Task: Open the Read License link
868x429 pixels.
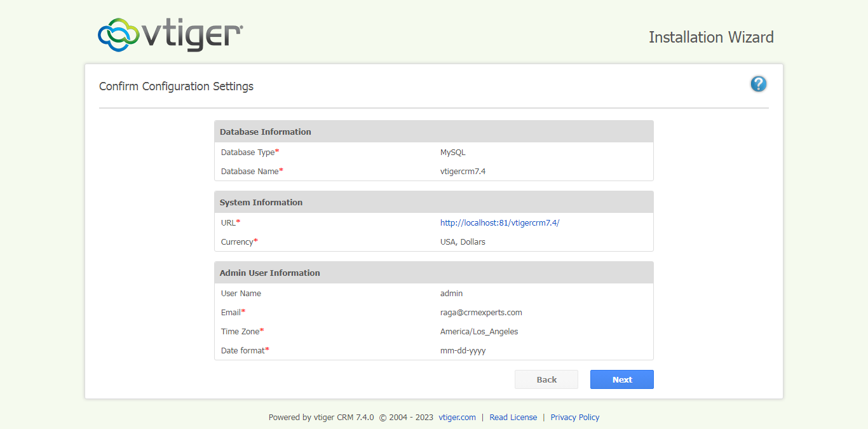Action: pos(513,418)
